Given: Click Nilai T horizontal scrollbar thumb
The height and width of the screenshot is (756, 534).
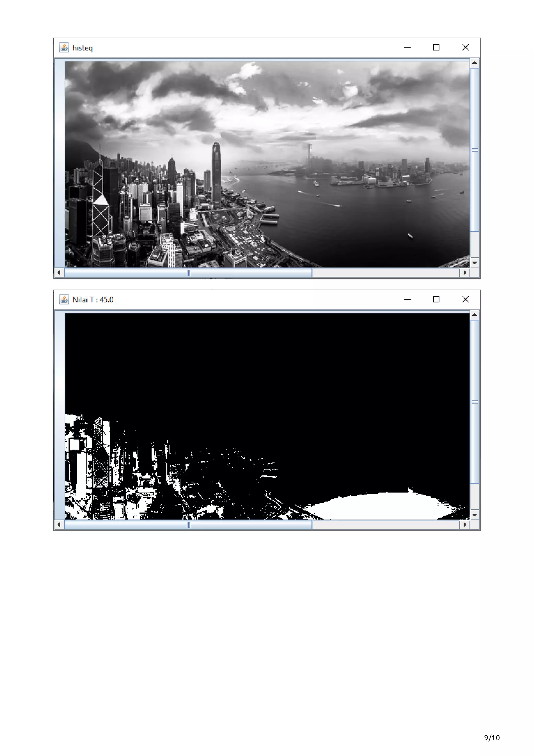Looking at the screenshot, I should [188, 525].
